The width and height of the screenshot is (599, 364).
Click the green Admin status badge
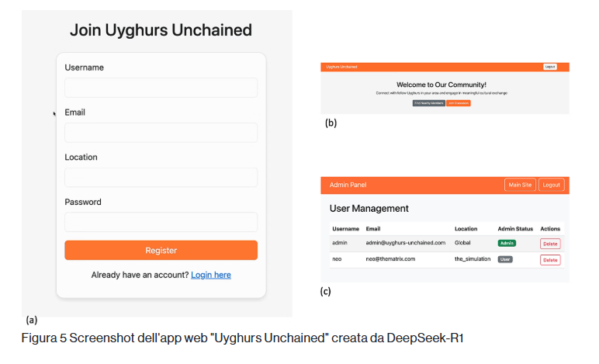tap(507, 244)
